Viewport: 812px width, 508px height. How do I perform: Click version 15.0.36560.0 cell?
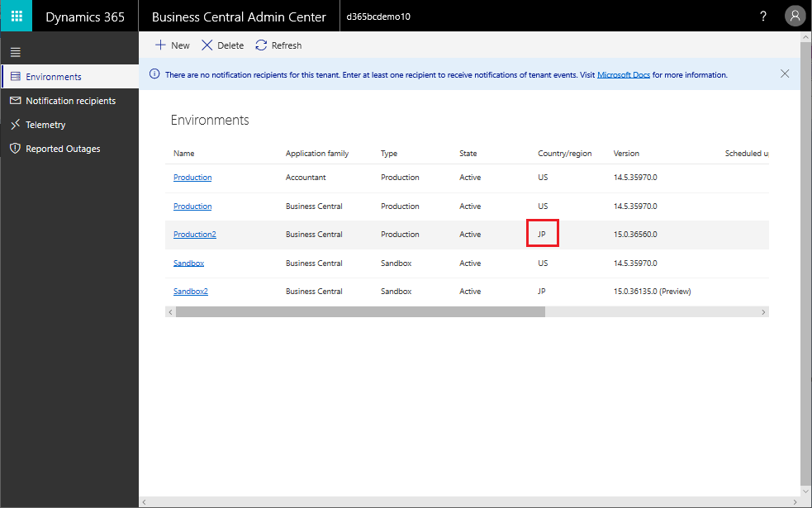[635, 234]
